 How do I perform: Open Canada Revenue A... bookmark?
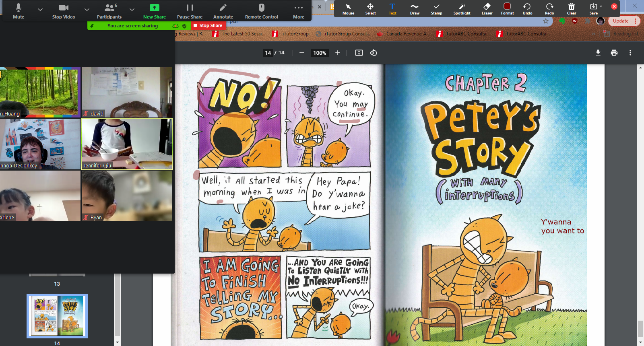[403, 34]
